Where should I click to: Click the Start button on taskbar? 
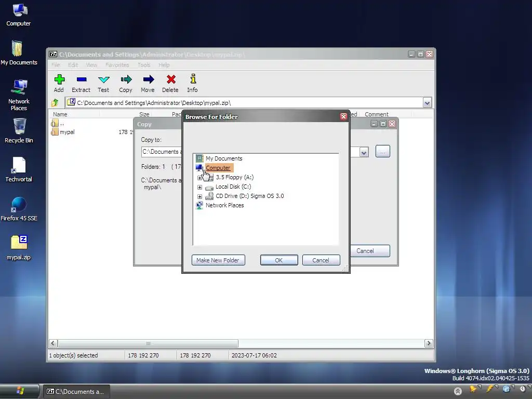click(x=20, y=391)
